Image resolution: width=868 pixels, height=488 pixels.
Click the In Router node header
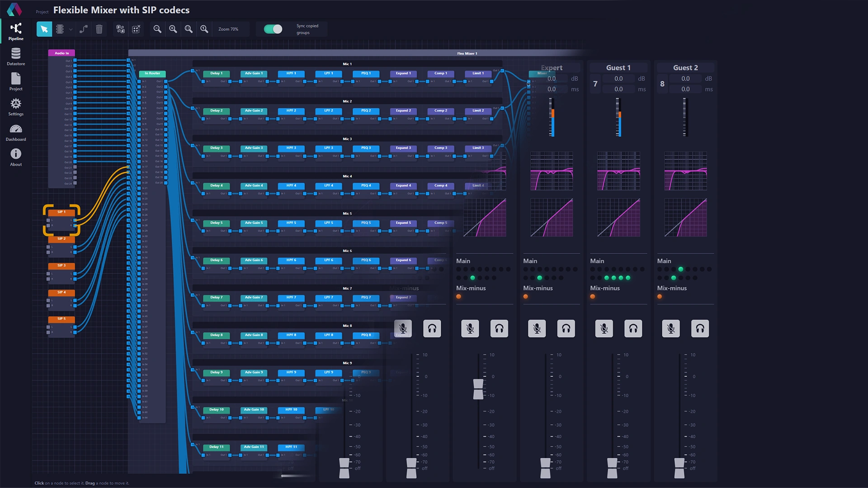pyautogui.click(x=152, y=73)
